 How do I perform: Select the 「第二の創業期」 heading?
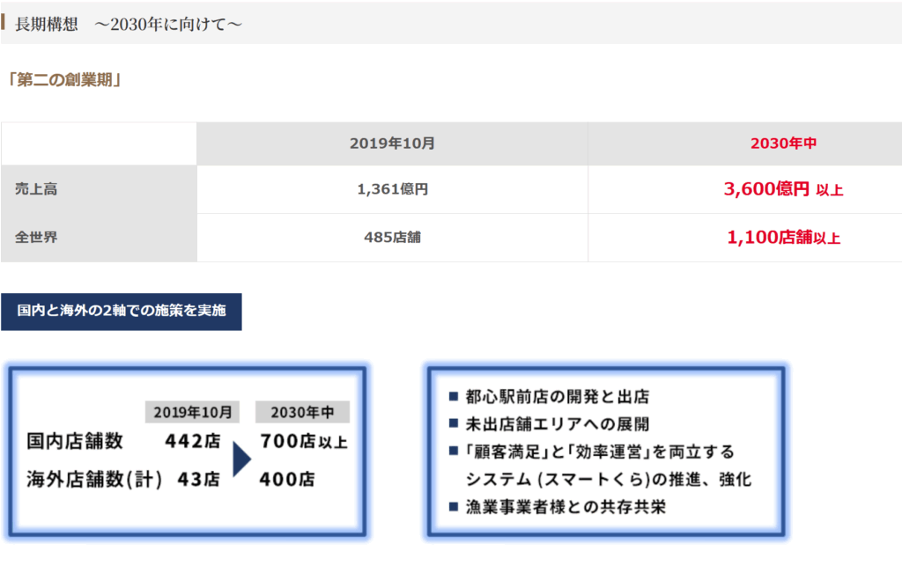coord(63,80)
